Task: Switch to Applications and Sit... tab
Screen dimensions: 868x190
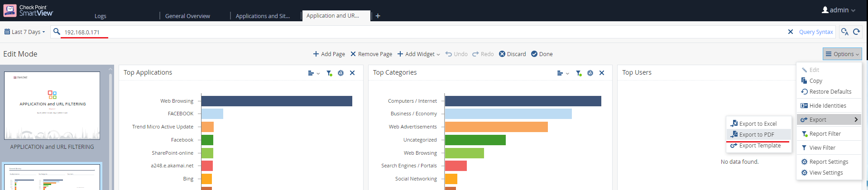Action: pyautogui.click(x=263, y=16)
